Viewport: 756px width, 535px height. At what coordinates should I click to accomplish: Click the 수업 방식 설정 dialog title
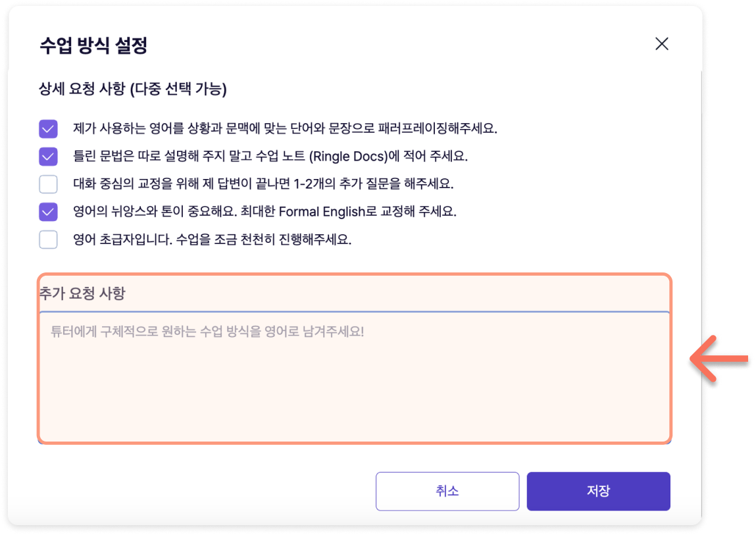point(93,45)
